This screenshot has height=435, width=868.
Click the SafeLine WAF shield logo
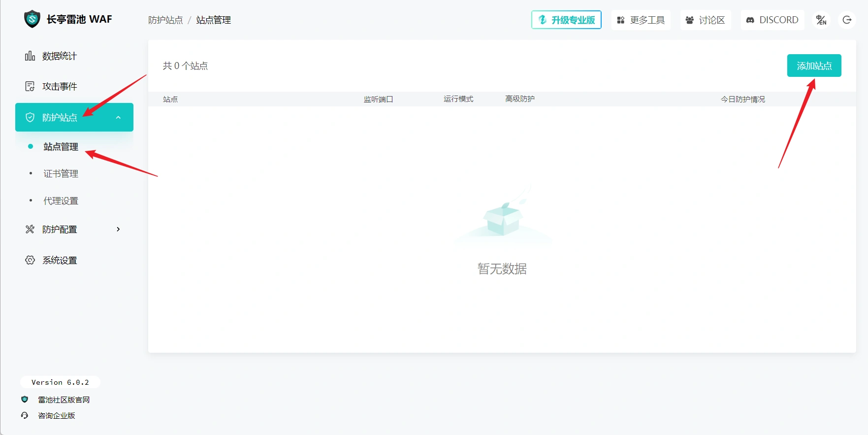click(32, 19)
